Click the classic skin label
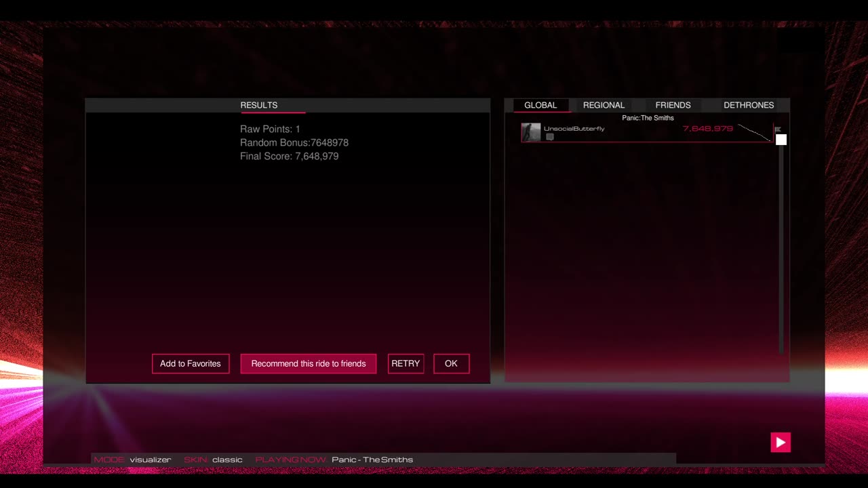 click(x=227, y=460)
